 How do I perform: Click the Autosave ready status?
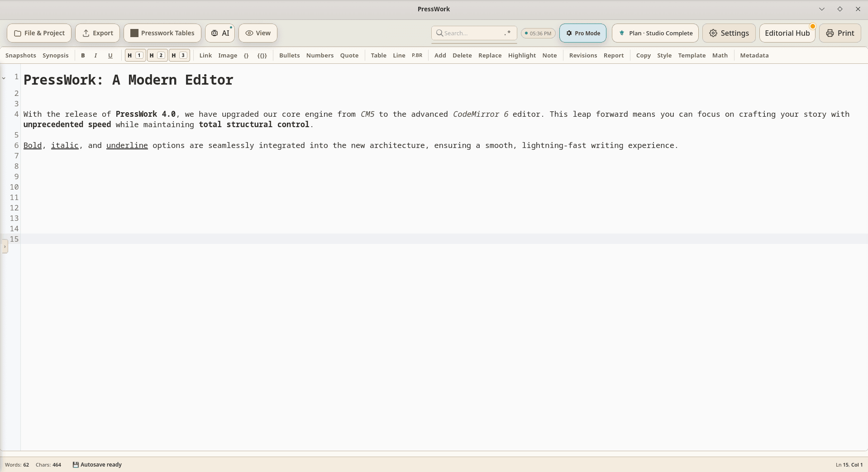[97, 465]
